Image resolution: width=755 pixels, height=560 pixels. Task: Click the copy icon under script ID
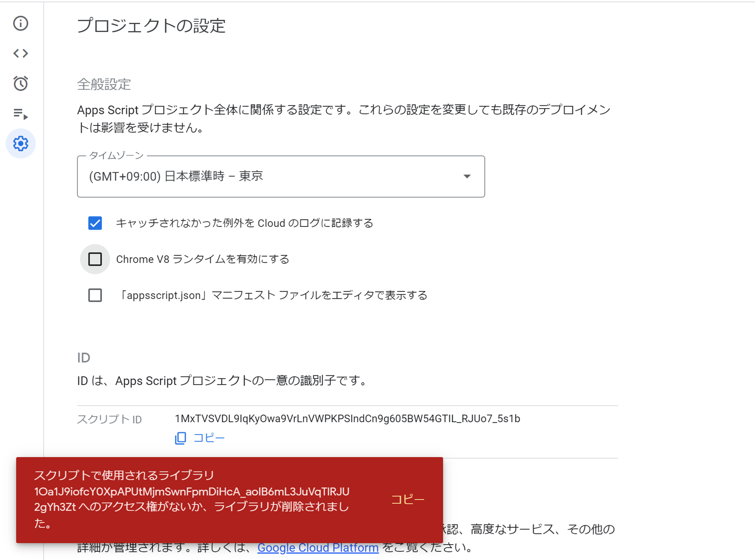(180, 438)
